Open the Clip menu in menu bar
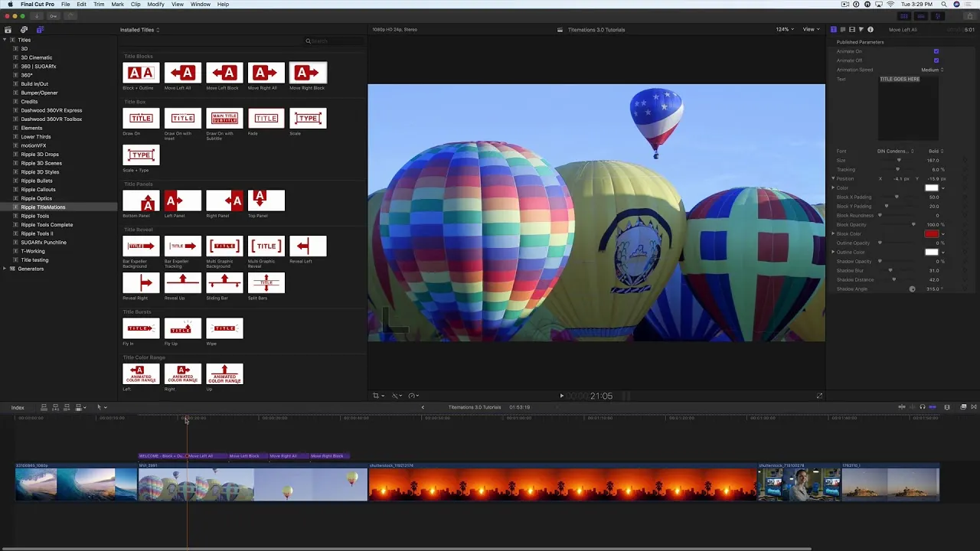This screenshot has width=980, height=551. coord(136,5)
